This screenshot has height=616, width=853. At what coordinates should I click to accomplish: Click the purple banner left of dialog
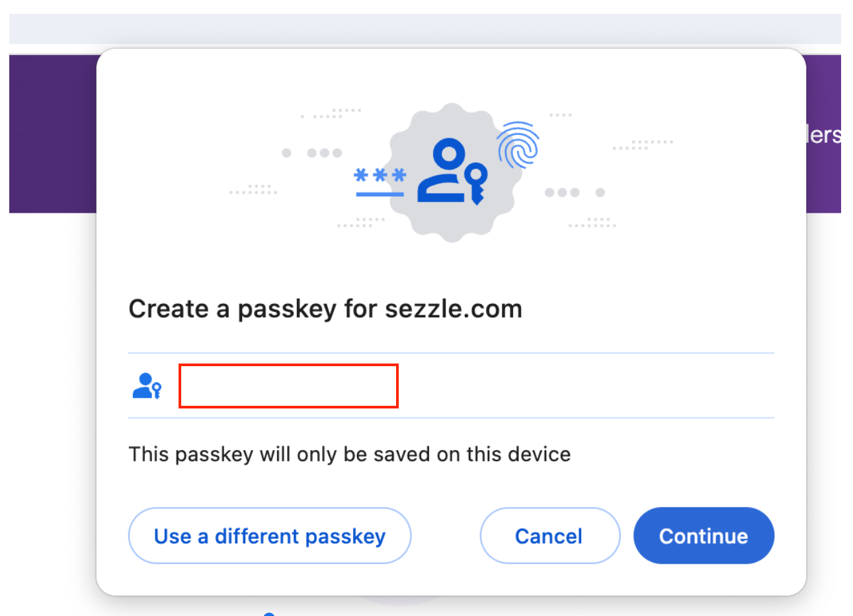(52, 134)
